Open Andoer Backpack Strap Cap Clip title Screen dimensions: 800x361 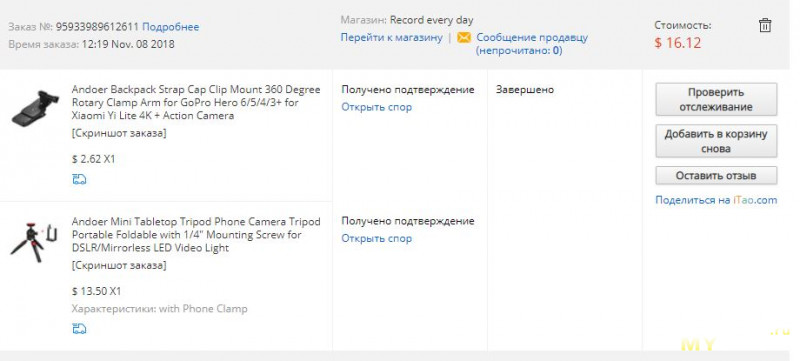click(x=196, y=102)
